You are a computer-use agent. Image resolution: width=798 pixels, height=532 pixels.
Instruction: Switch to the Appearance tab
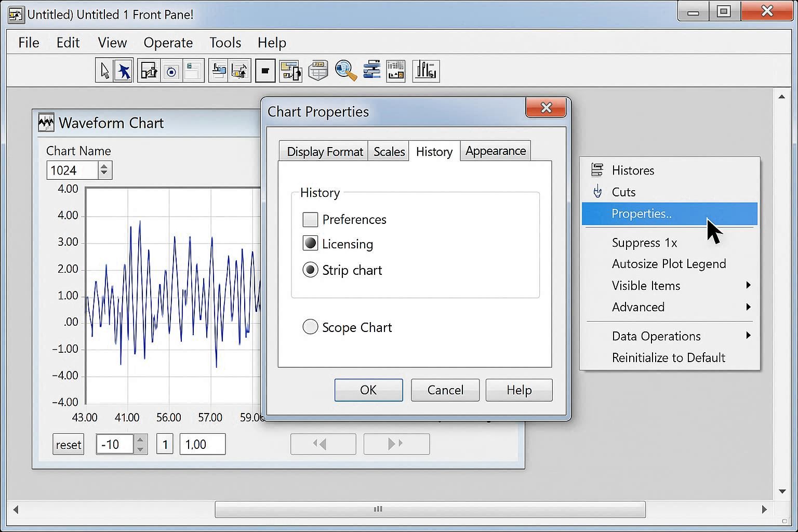[495, 151]
